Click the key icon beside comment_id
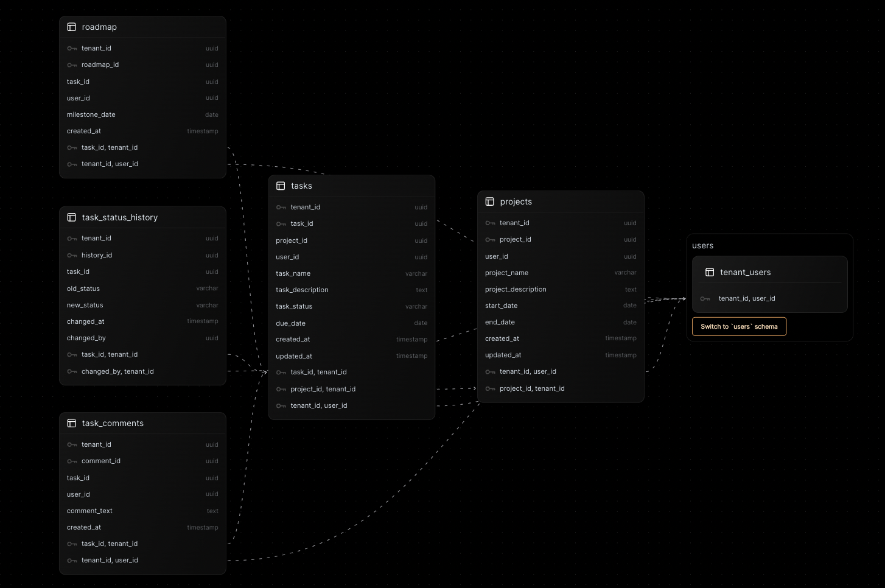Viewport: 885px width, 588px height. (71, 461)
